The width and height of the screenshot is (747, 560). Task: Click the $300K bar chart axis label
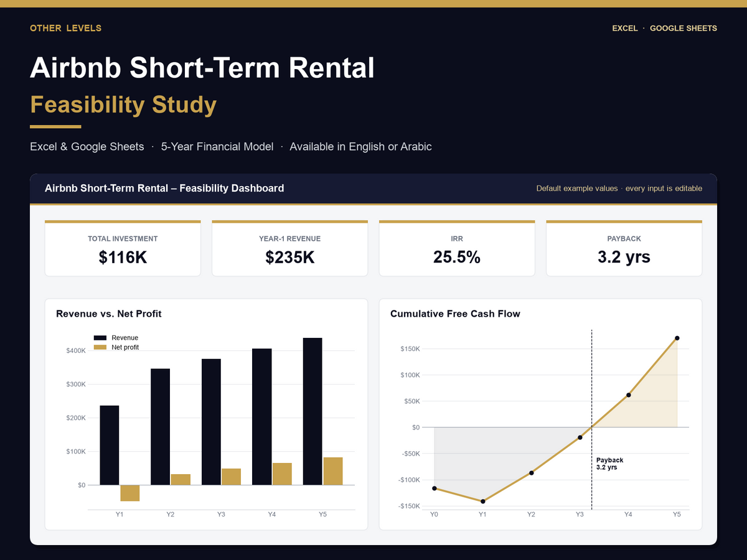click(76, 385)
